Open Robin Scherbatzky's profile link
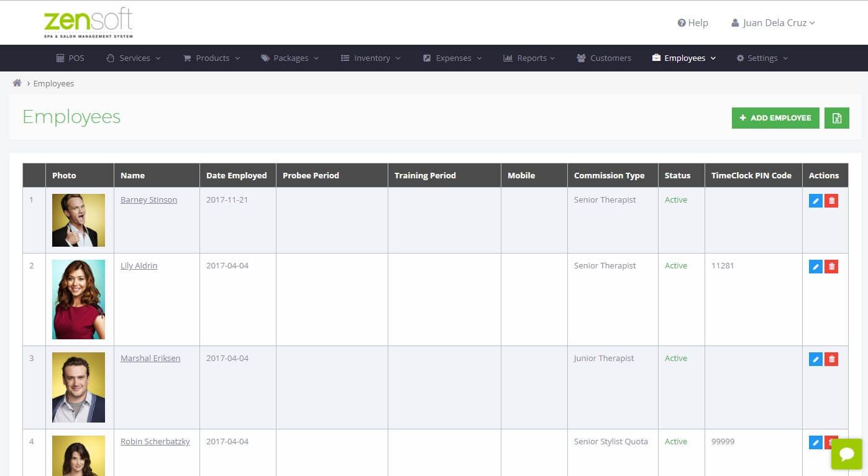This screenshot has width=868, height=476. pos(155,442)
